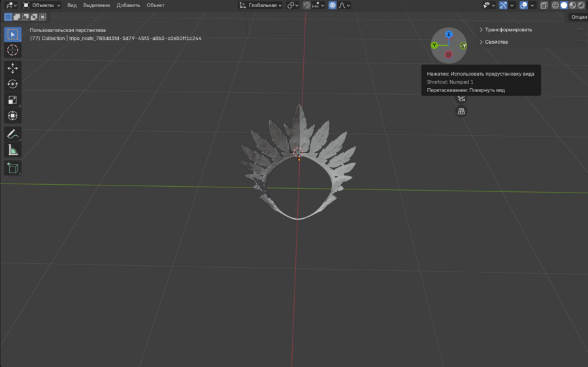
Task: Pick the Annotate pencil tool
Action: 12,134
